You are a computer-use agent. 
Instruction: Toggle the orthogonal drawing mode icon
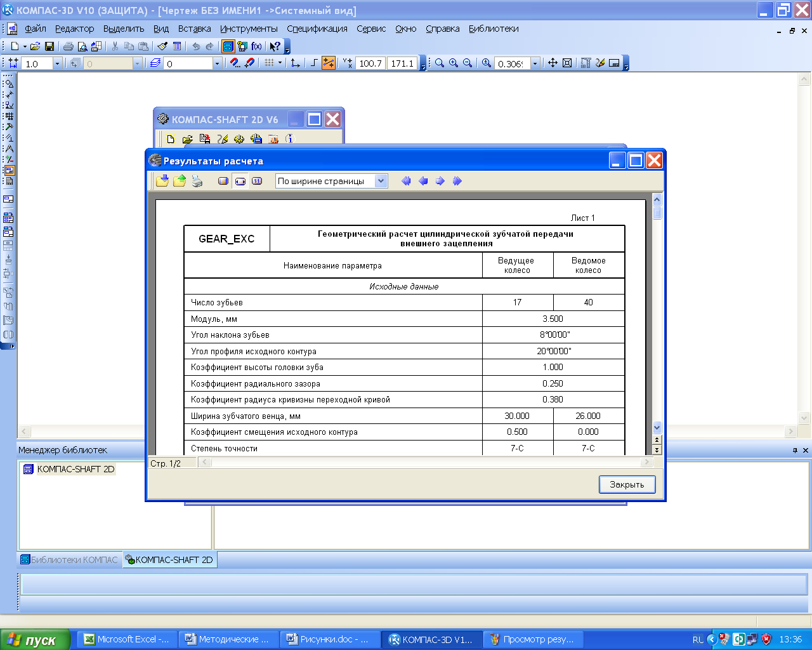pos(314,63)
